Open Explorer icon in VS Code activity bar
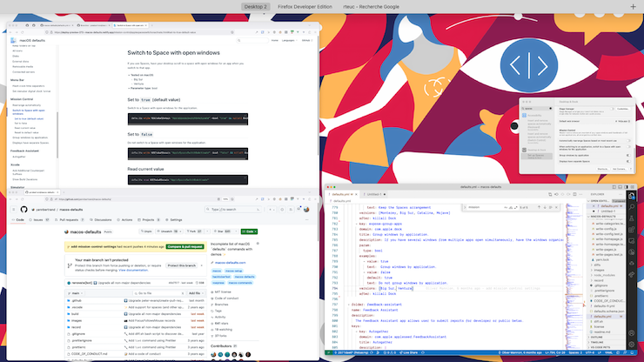The width and height of the screenshot is (644, 362). click(632, 196)
